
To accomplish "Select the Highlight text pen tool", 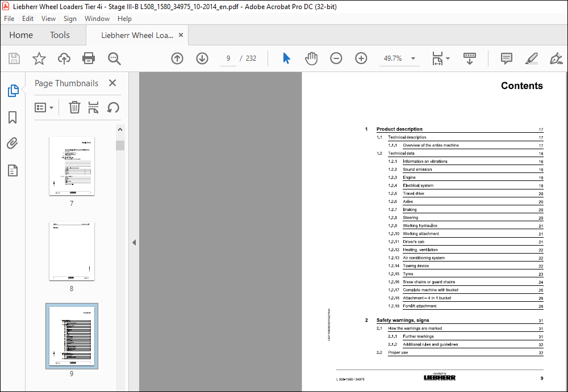I will tap(531, 58).
